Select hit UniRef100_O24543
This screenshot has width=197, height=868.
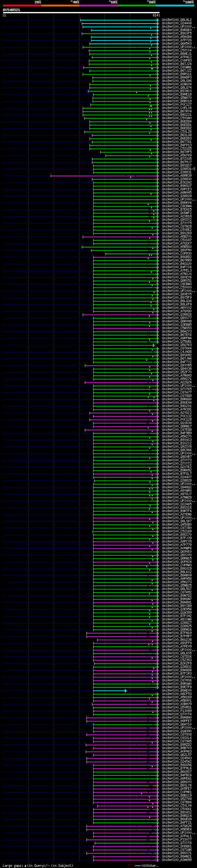tap(176, 758)
